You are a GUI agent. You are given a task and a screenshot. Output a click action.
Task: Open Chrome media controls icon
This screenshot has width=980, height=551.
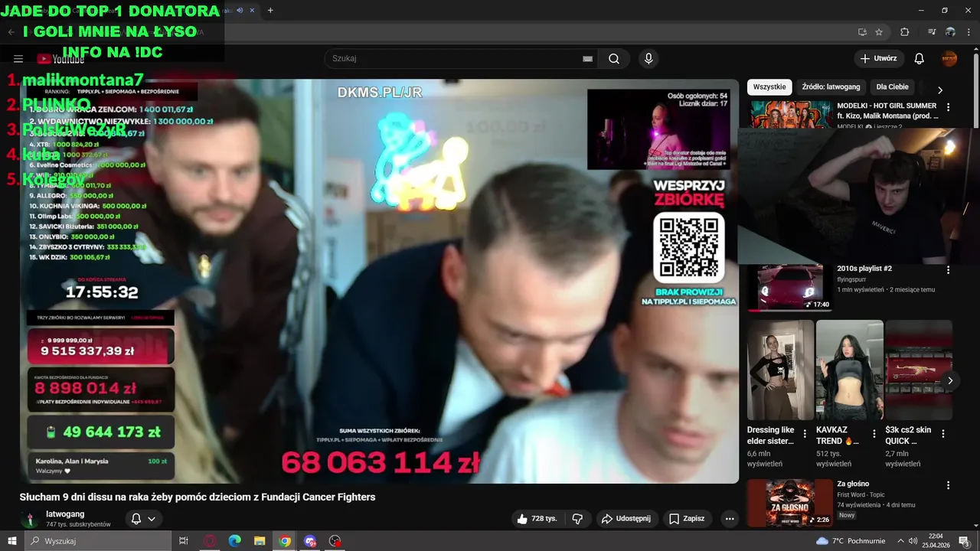click(x=932, y=32)
